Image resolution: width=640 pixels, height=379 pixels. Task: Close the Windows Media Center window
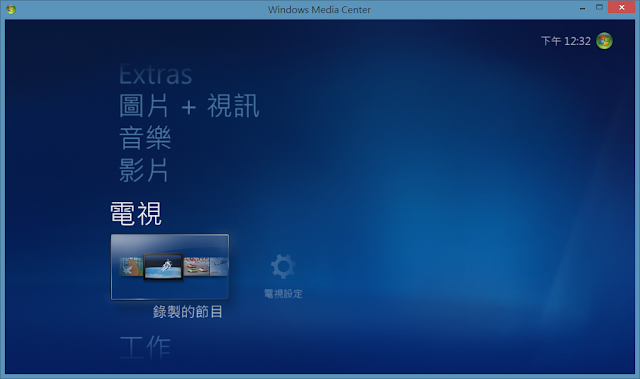622,7
